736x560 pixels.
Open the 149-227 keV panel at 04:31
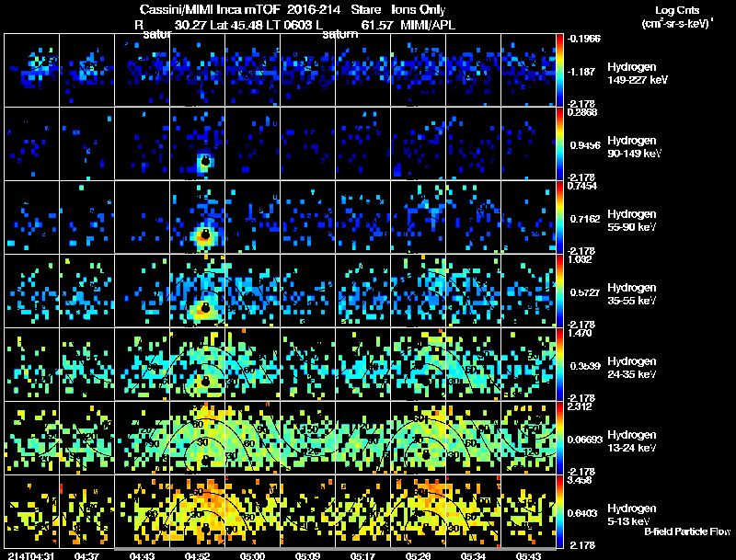[x=31, y=71]
